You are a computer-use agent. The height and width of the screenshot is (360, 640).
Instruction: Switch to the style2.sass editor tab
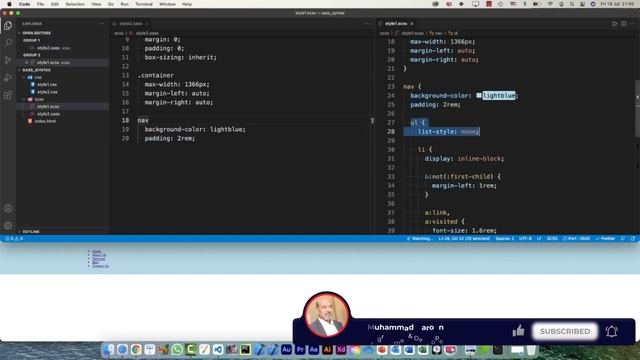click(131, 24)
